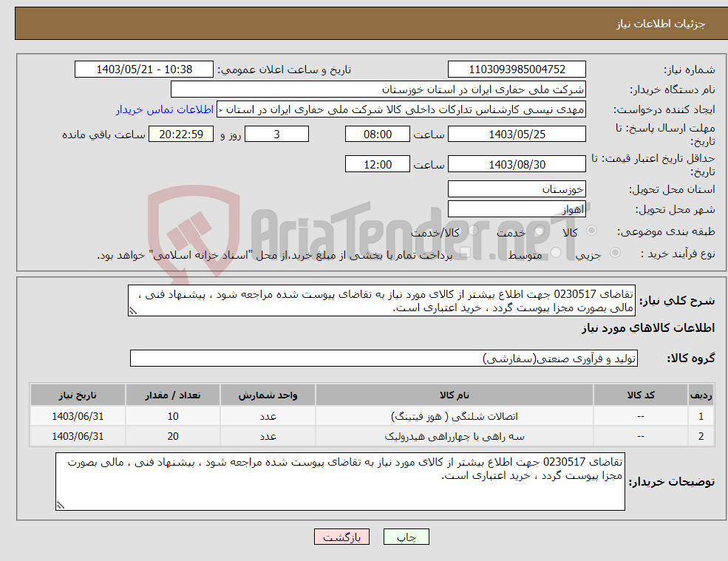The image size is (728, 561).
Task: Click the buyer notes textarea
Action: coord(340,482)
